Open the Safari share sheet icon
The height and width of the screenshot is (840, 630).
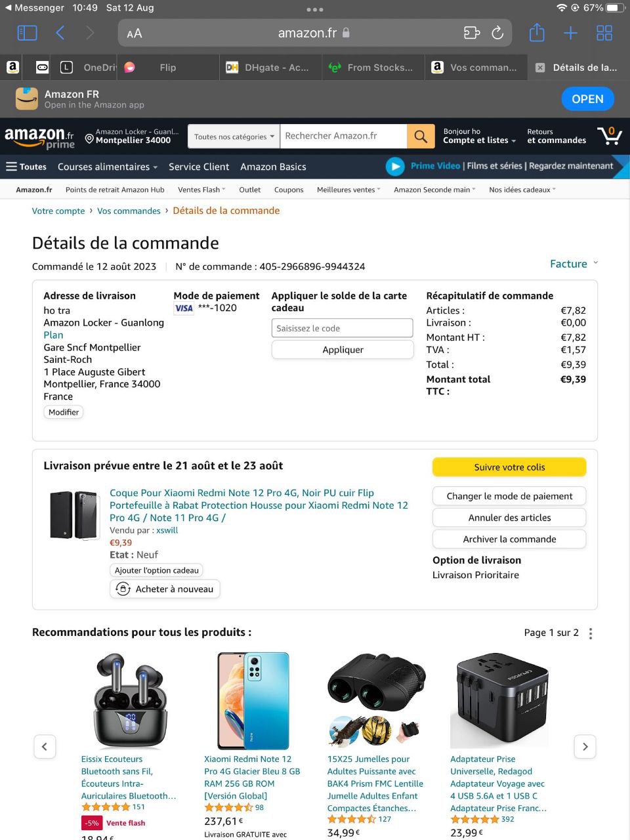(x=537, y=32)
